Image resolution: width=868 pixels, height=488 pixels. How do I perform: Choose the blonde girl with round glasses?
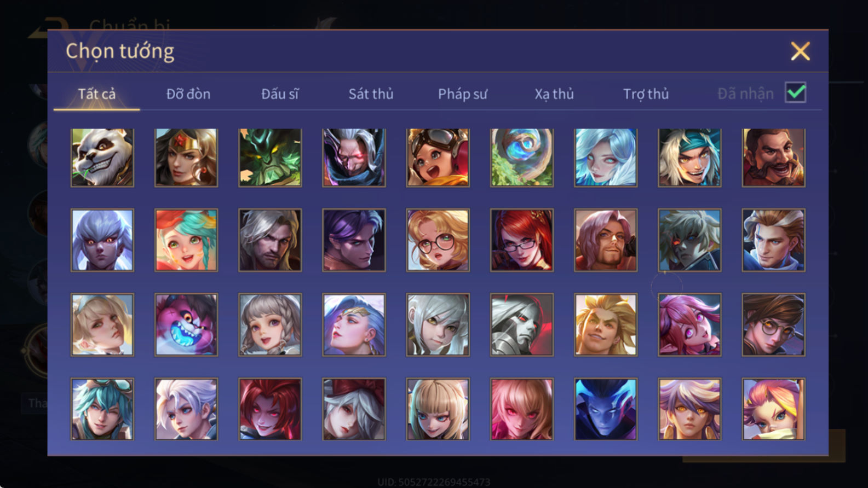438,240
